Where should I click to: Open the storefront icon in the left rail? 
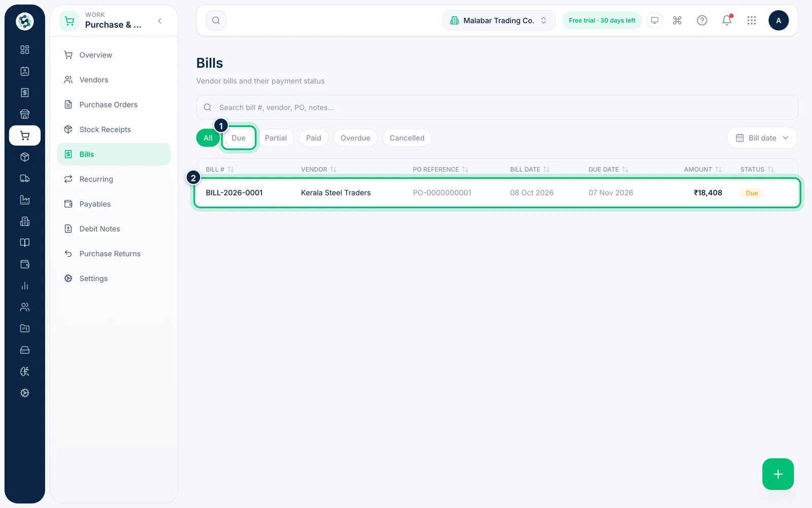tap(24, 114)
